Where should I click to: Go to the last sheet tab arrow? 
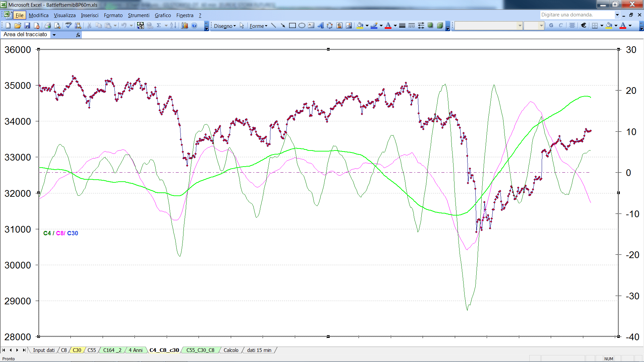[24, 350]
